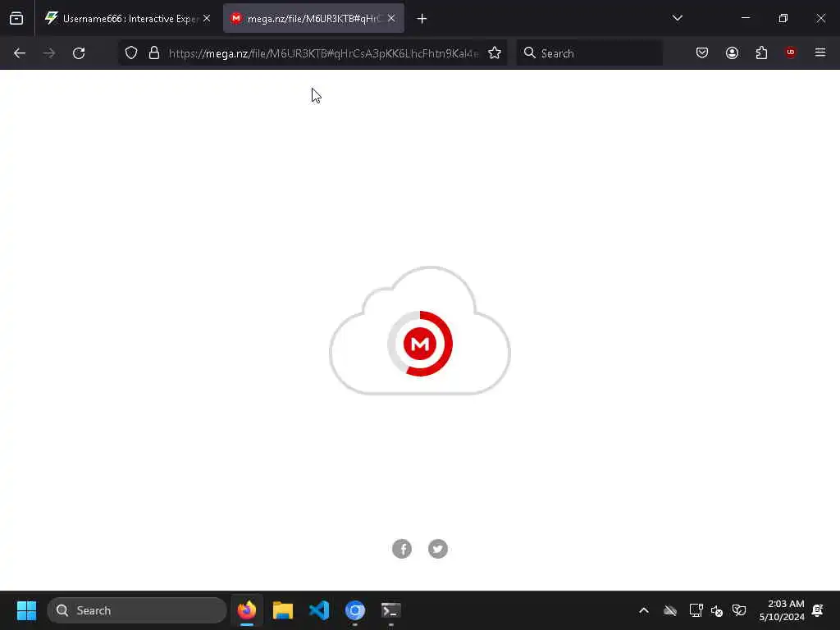Open File Explorer from taskbar
This screenshot has width=840, height=630.
click(283, 610)
